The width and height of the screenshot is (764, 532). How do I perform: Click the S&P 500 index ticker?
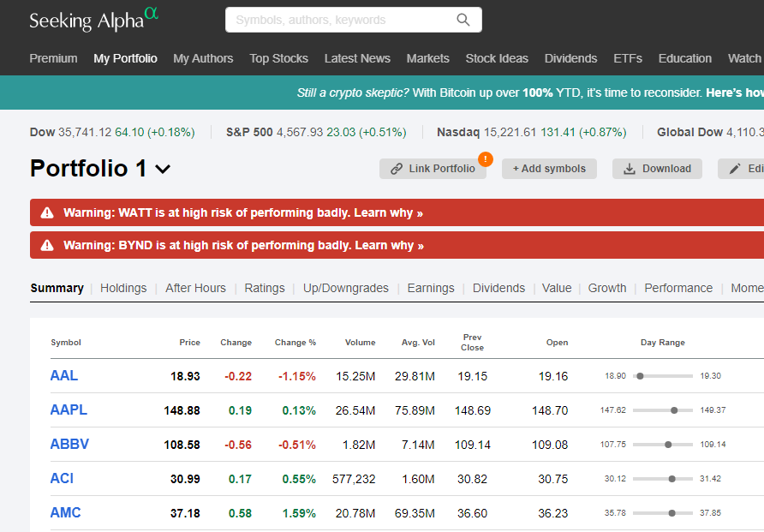pyautogui.click(x=316, y=132)
